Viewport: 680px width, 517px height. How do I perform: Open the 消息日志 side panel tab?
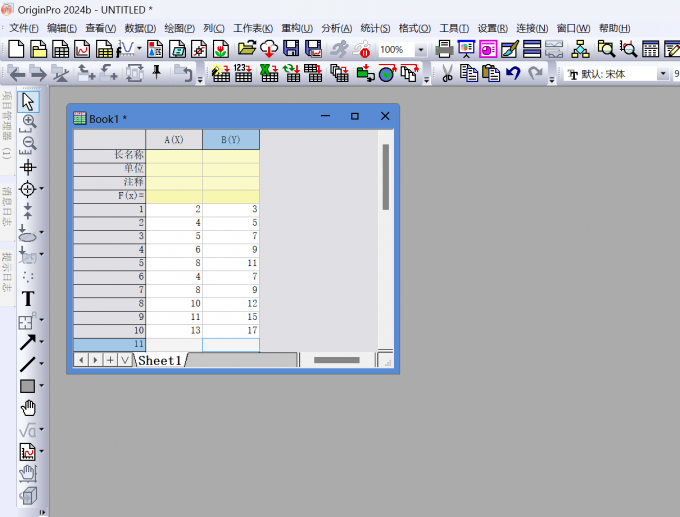(x=7, y=206)
